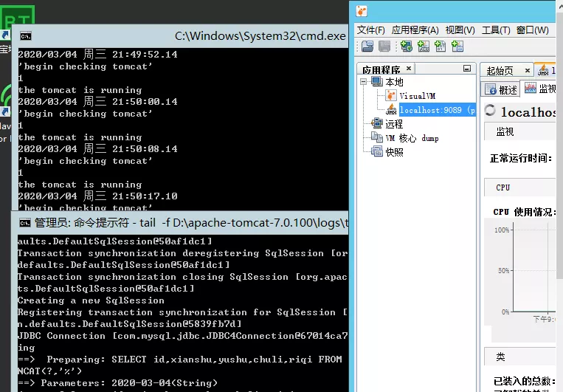Click the green BT desktop icon
Viewport: 563px width, 392px height.
18,17
